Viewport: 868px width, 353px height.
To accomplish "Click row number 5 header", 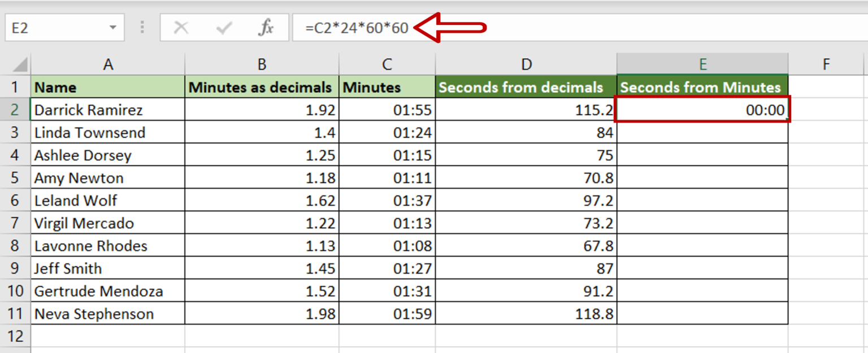I will pos(16,177).
